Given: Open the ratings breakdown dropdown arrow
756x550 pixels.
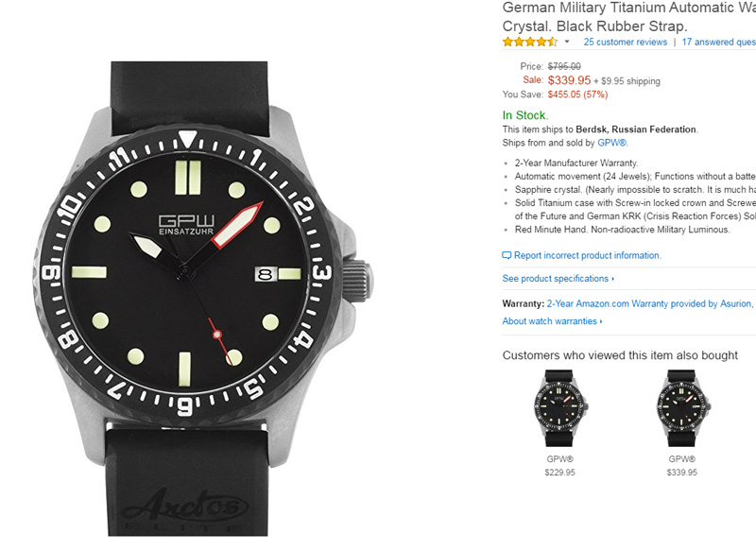Looking at the screenshot, I should (567, 43).
